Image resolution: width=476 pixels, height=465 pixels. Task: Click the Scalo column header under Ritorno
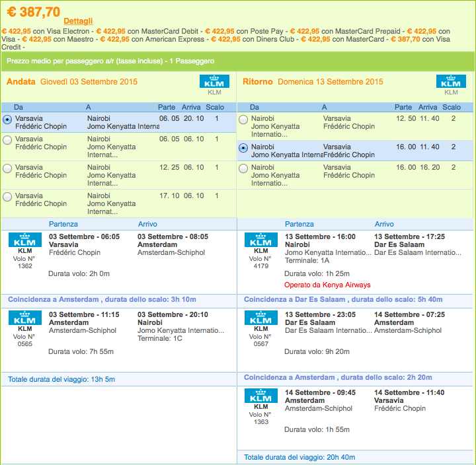point(452,107)
